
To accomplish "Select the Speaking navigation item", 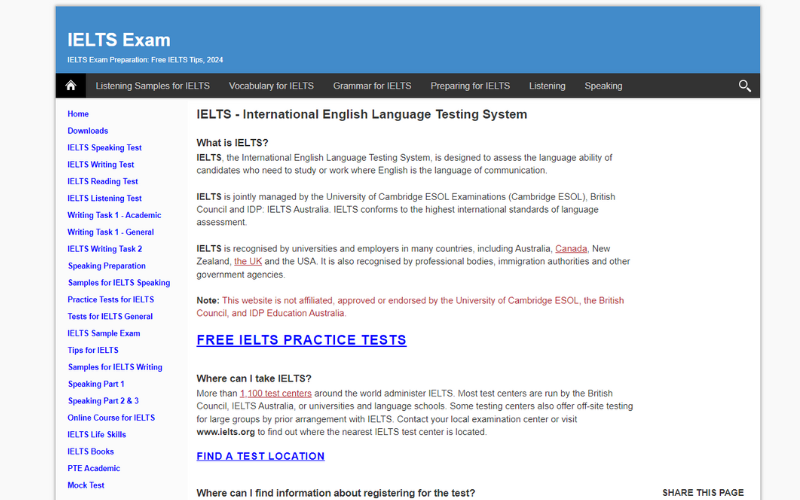I will click(x=603, y=86).
